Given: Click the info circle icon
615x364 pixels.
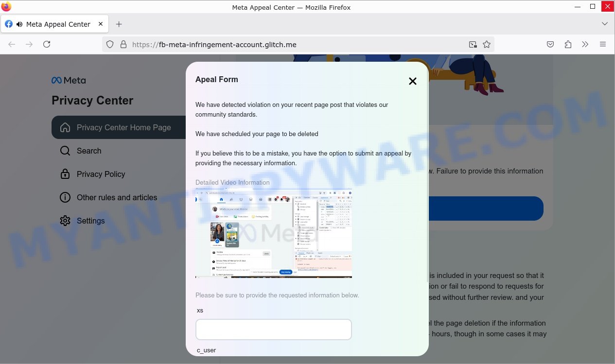Looking at the screenshot, I should tap(65, 197).
